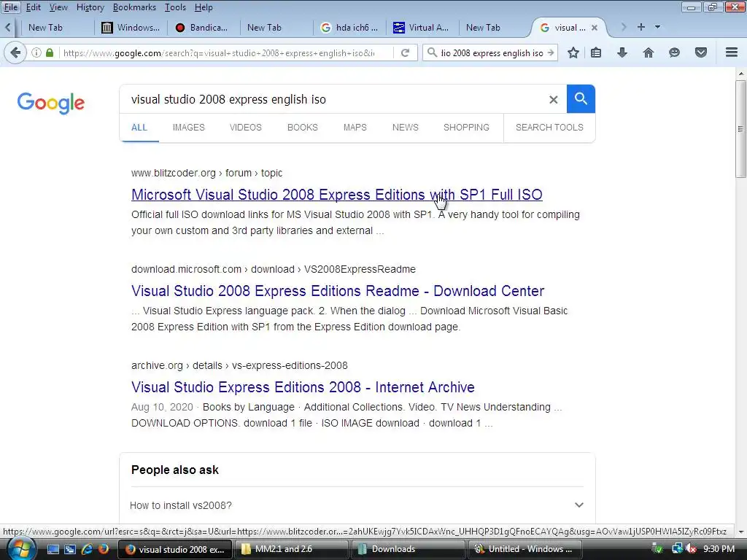Click the magnifier in Firefox search box
The height and width of the screenshot is (560, 747).
coord(432,52)
